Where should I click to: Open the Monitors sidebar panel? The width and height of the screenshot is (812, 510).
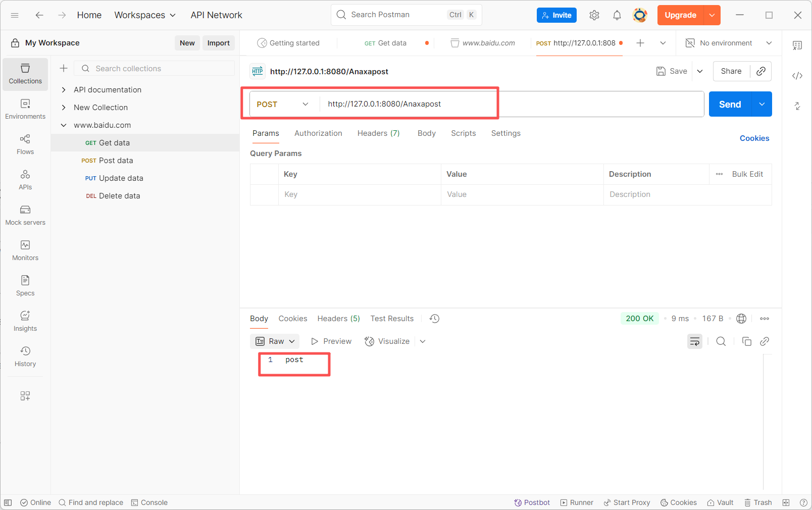[x=25, y=251]
